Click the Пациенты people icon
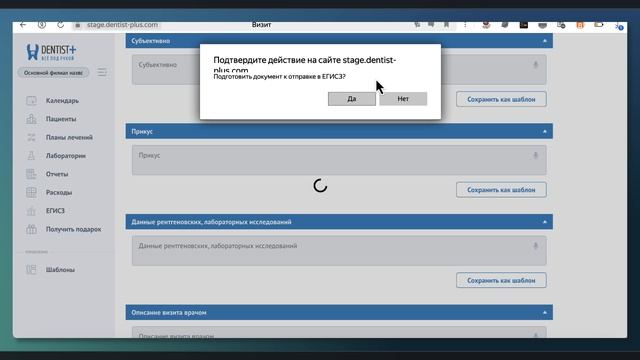The width and height of the screenshot is (640, 360). (x=31, y=119)
